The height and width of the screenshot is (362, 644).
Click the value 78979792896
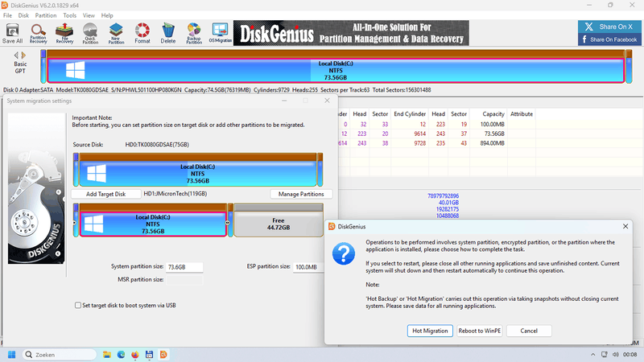[x=443, y=196]
